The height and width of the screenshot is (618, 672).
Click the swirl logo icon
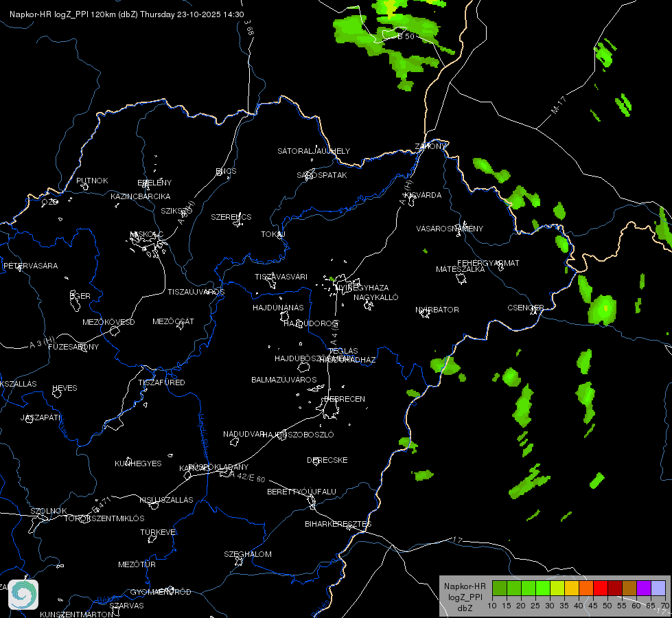click(x=23, y=595)
